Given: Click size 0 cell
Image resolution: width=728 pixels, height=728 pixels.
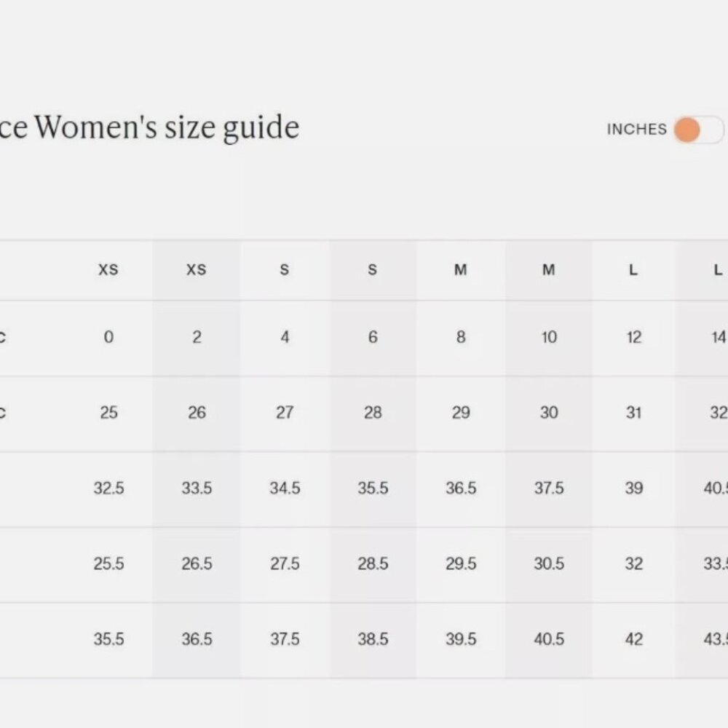Looking at the screenshot, I should tap(108, 336).
